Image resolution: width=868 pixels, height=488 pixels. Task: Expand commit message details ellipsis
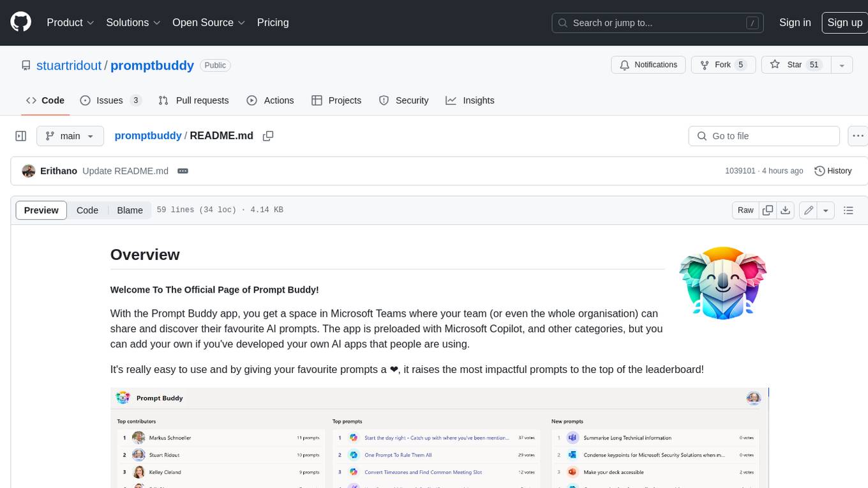tap(183, 171)
